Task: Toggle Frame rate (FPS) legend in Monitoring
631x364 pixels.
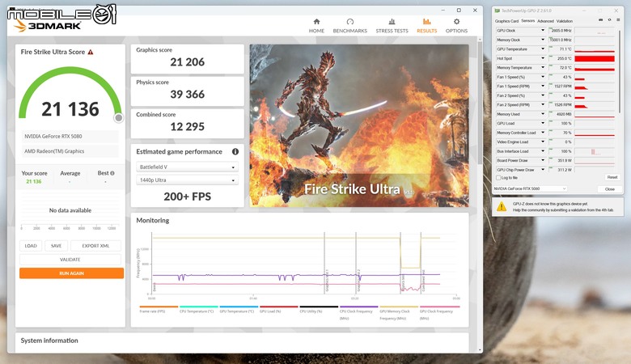Action: tap(159, 309)
